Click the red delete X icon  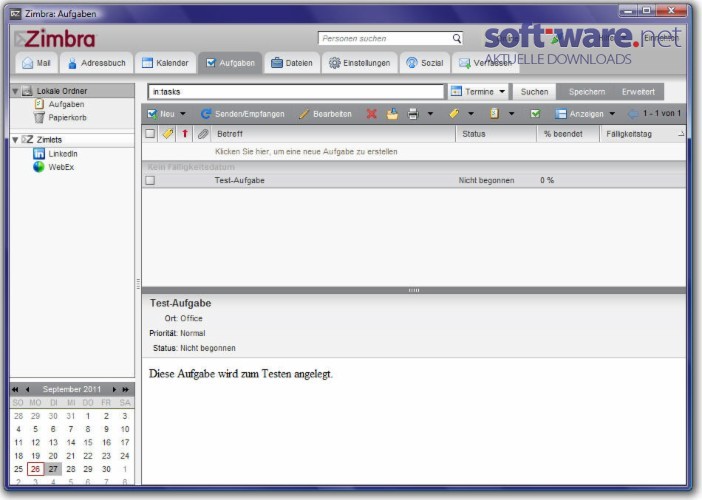click(371, 114)
